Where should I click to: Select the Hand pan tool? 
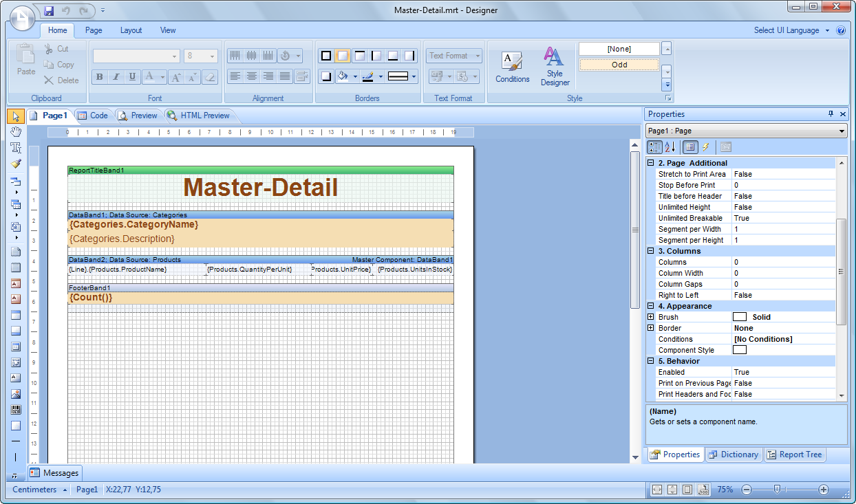[16, 131]
